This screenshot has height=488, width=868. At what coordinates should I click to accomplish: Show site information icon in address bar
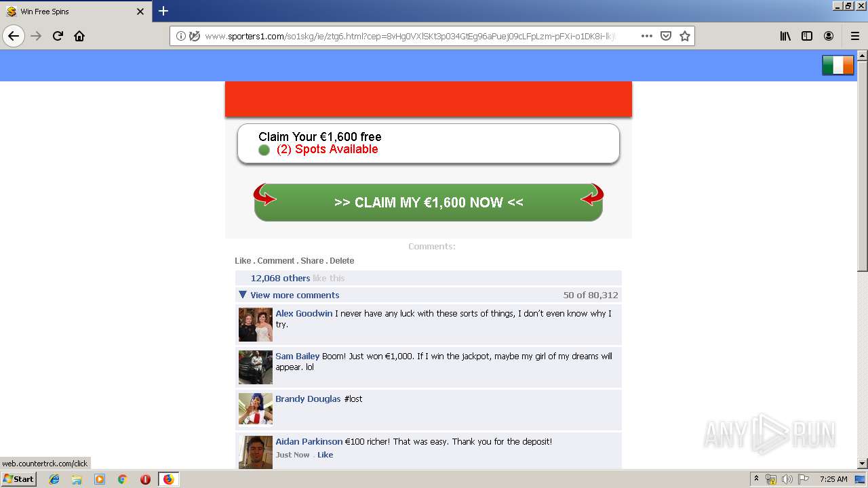tap(180, 36)
